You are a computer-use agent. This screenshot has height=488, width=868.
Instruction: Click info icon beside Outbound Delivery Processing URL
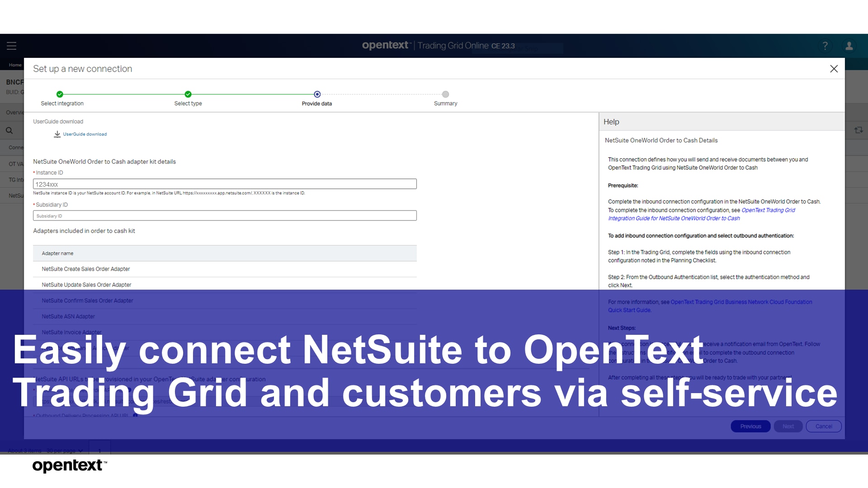click(135, 415)
